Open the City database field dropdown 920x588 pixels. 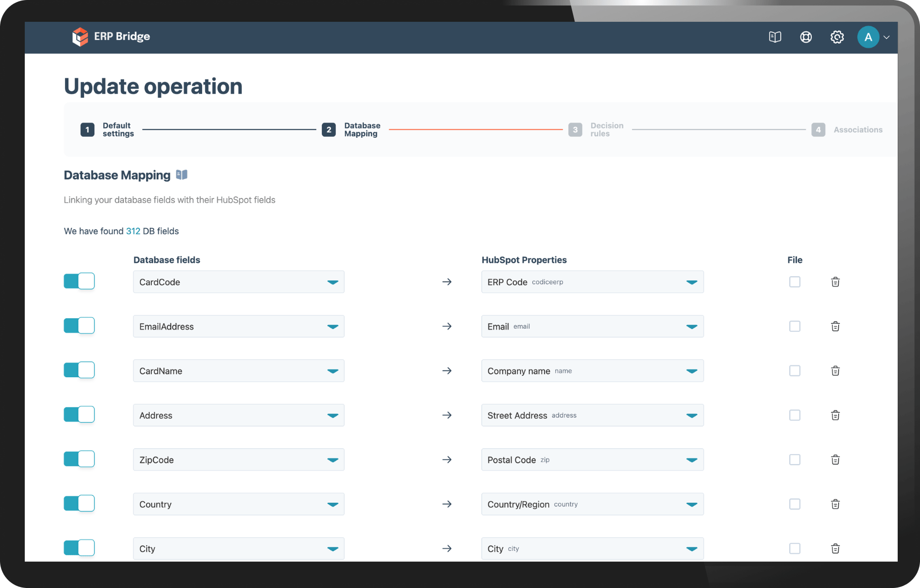239,548
